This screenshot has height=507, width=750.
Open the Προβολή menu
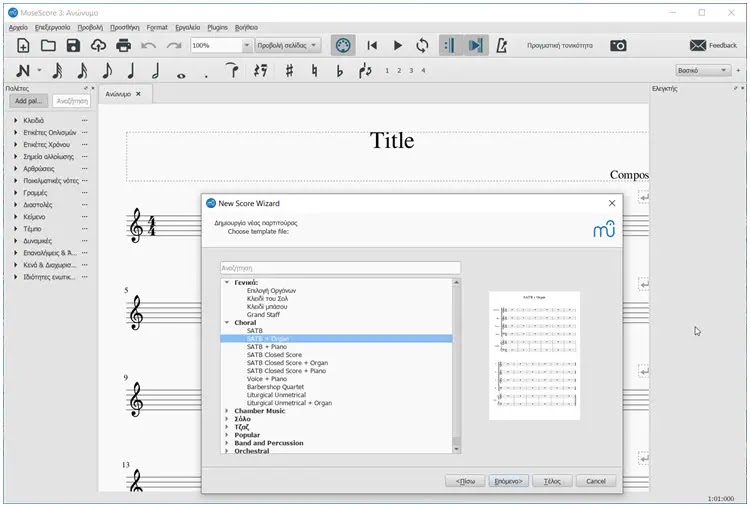point(90,27)
